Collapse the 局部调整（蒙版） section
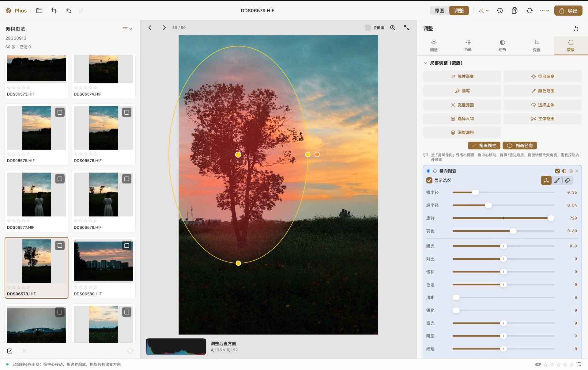 coord(425,63)
